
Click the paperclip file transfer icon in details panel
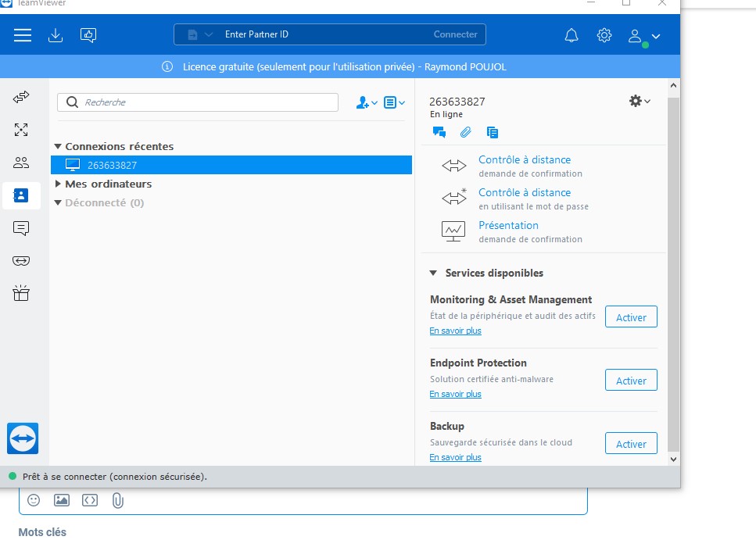pyautogui.click(x=465, y=132)
